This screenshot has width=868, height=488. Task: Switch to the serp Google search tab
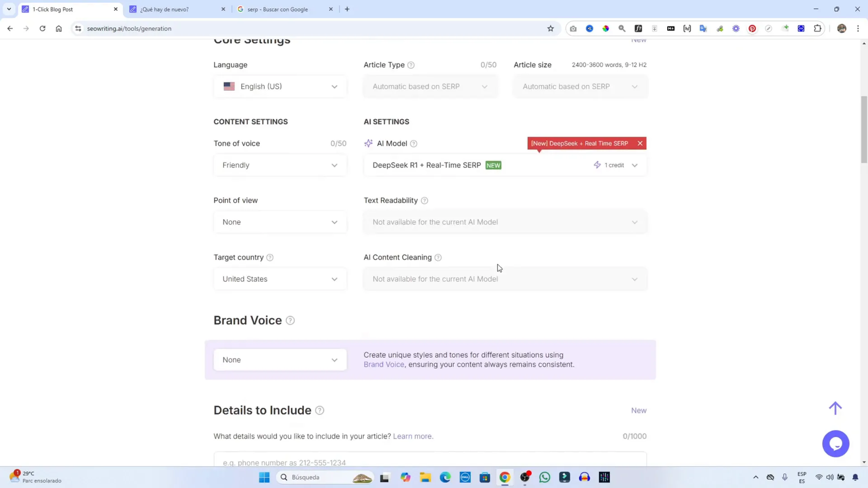click(x=277, y=9)
